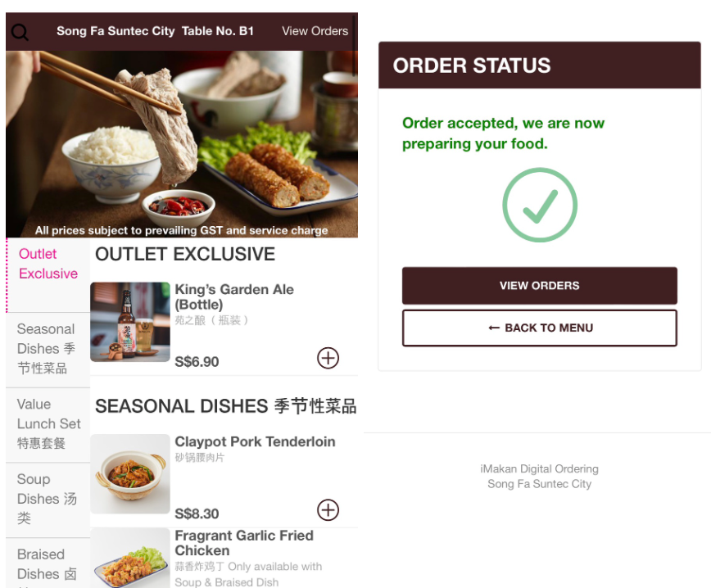Click the Fragrant Garlic Fried Chicken title
This screenshot has height=588, width=711.
tap(244, 543)
